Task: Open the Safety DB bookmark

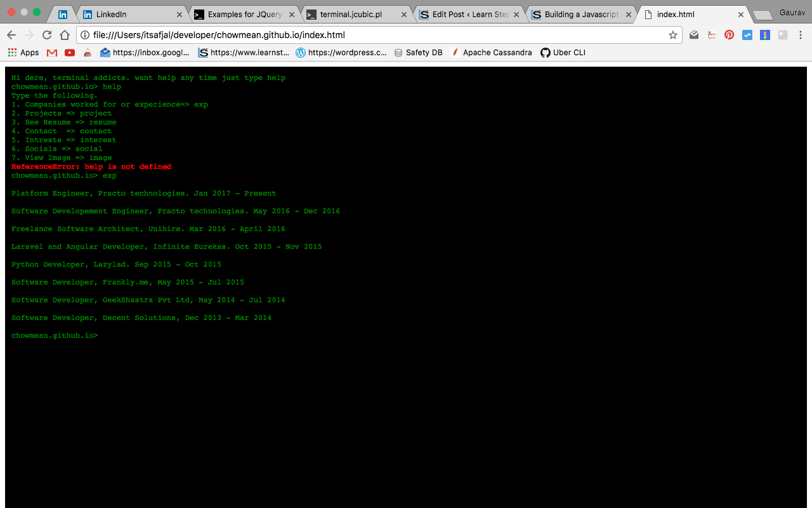Action: (418, 53)
